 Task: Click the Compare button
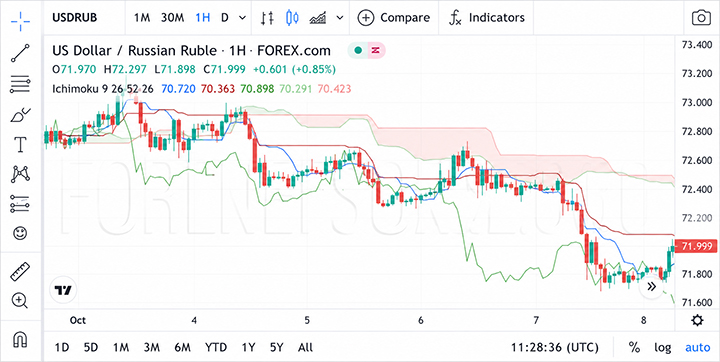[x=394, y=18]
